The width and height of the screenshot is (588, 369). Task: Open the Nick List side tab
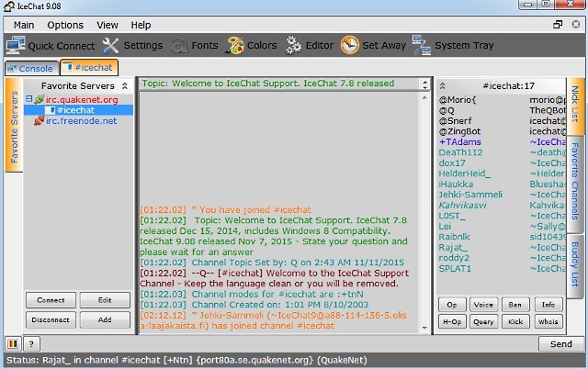coord(575,106)
